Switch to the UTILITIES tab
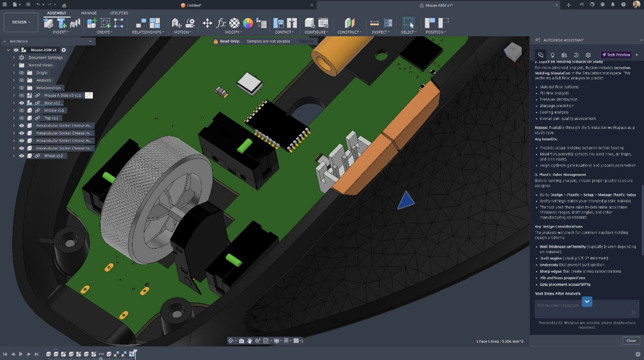The image size is (644, 360). [119, 13]
